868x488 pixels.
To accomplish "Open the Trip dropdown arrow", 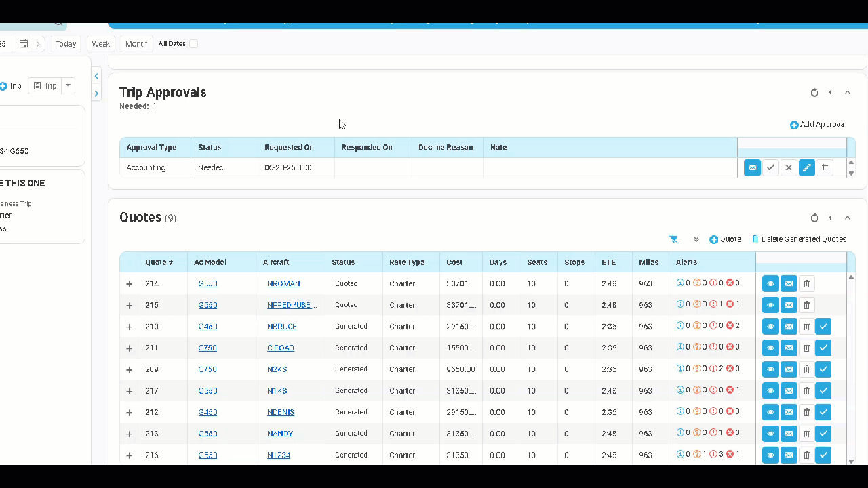I will click(68, 86).
